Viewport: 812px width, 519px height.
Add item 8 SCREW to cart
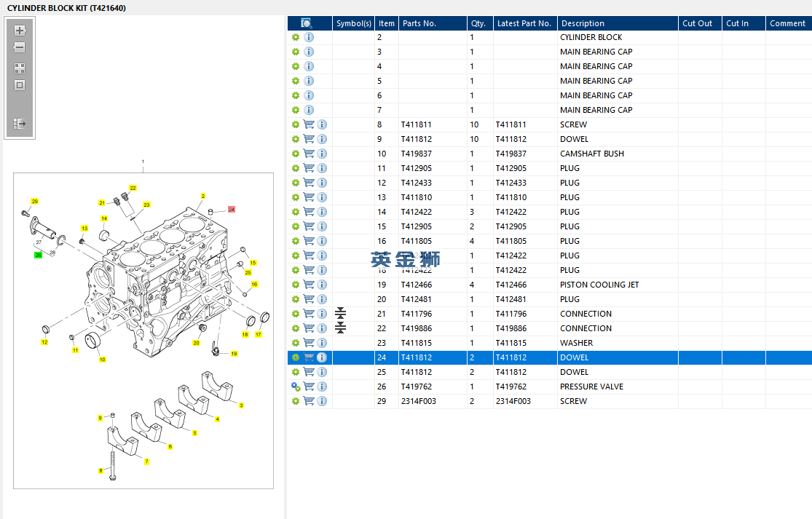pos(309,124)
